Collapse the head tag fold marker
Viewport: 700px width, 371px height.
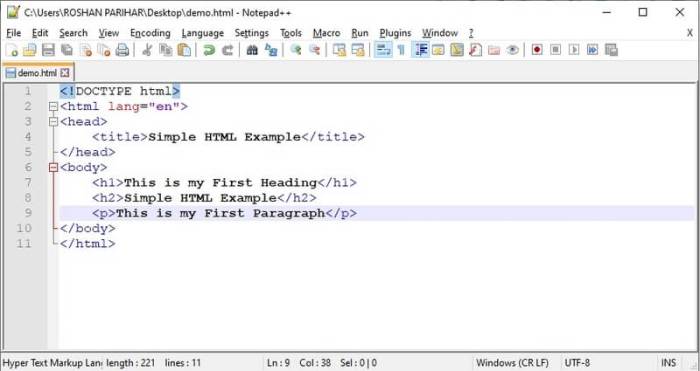[53, 122]
